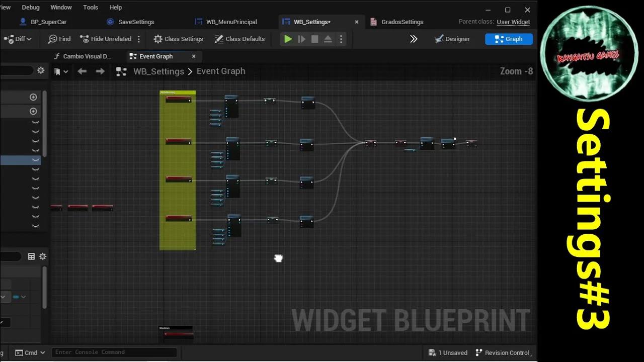Click an add button in the left panel

pos(33,97)
